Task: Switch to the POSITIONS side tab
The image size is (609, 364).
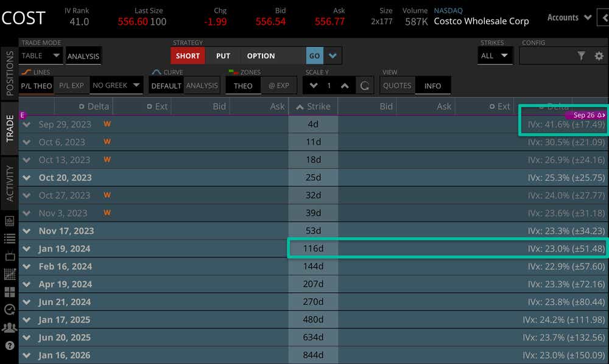Action: click(10, 74)
